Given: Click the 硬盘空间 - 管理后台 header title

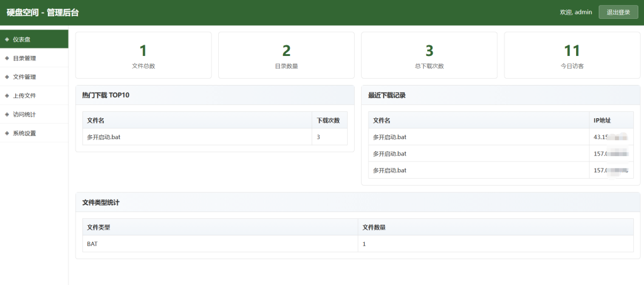Looking at the screenshot, I should pyautogui.click(x=43, y=13).
